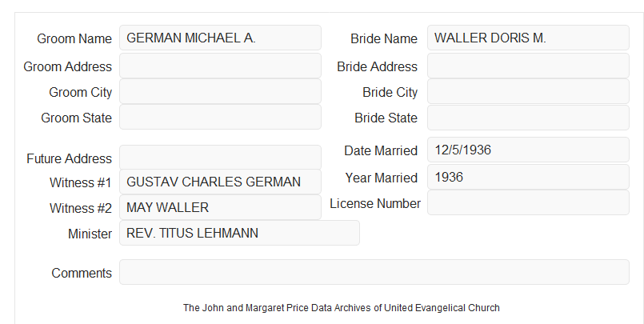This screenshot has width=644, height=324.
Task: Focus Witness #2 field showing May Waller
Action: [220, 207]
